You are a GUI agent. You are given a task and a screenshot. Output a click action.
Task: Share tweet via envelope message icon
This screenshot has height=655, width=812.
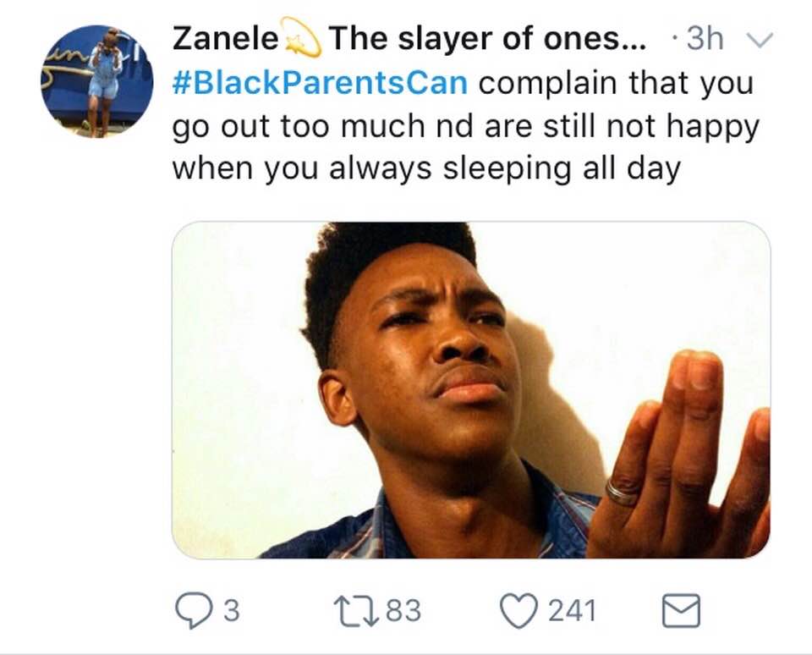point(682,610)
